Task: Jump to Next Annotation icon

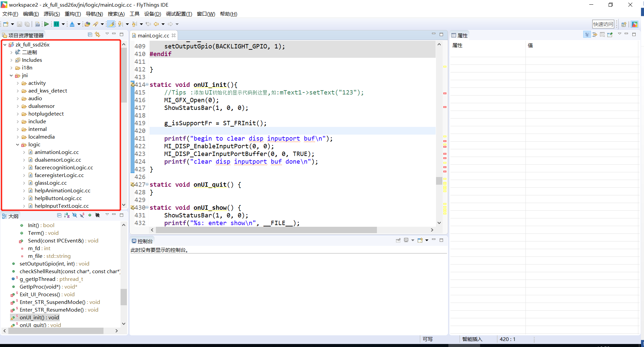Action: (x=120, y=24)
